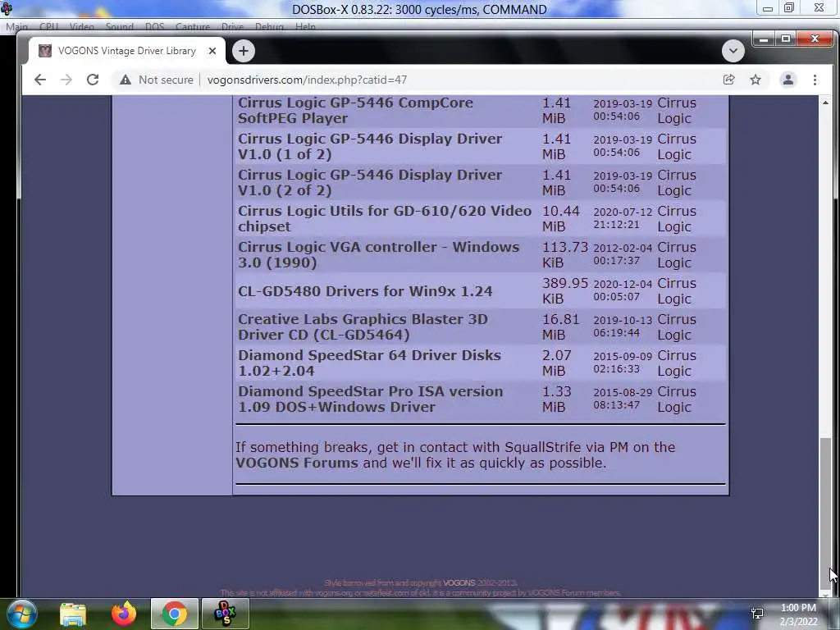Image resolution: width=840 pixels, height=630 pixels.
Task: Follow the VOGONS Forums link
Action: point(297,463)
